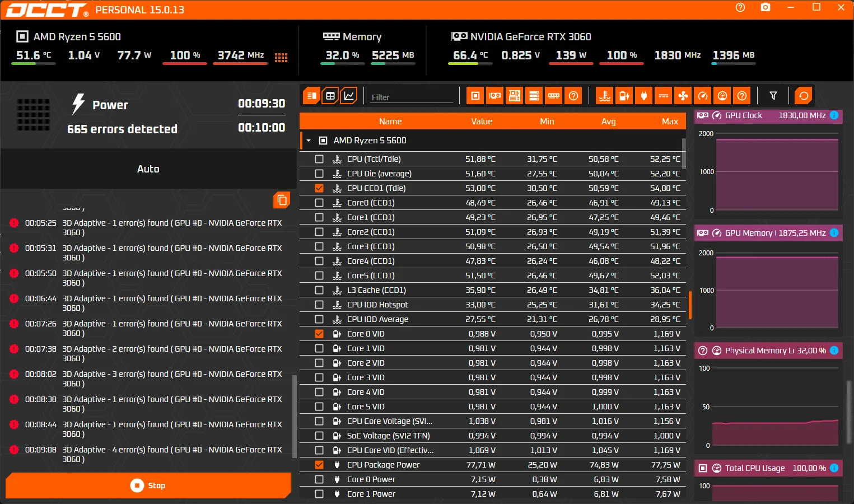Toggle the clock frequency sensor type filter
The height and width of the screenshot is (504, 854).
coord(703,96)
